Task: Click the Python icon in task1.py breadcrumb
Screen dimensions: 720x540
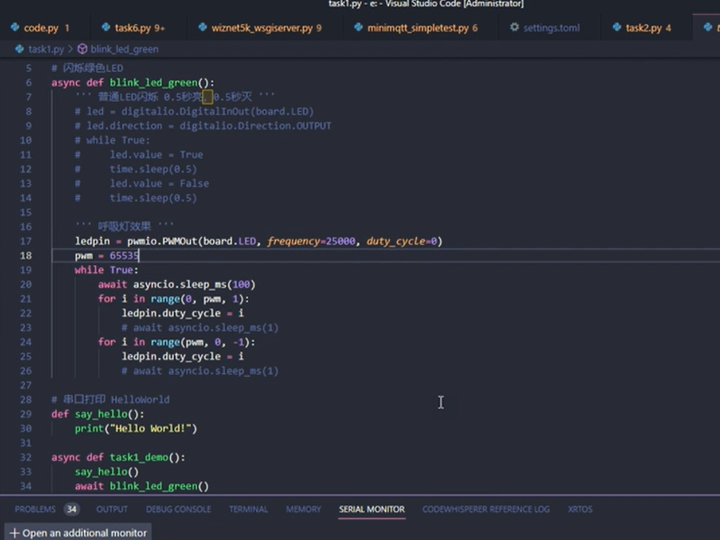Action: click(x=20, y=48)
